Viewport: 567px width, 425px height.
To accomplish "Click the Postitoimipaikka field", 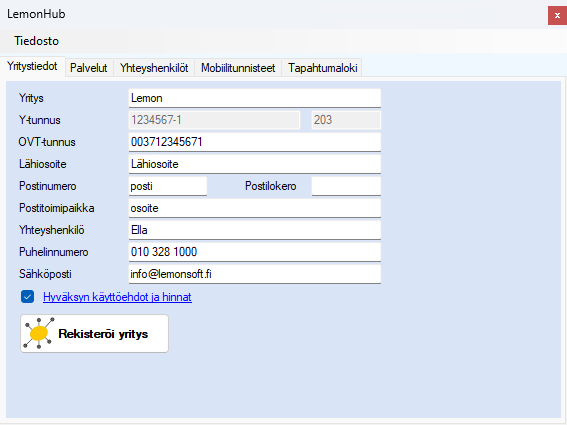I will (255, 208).
